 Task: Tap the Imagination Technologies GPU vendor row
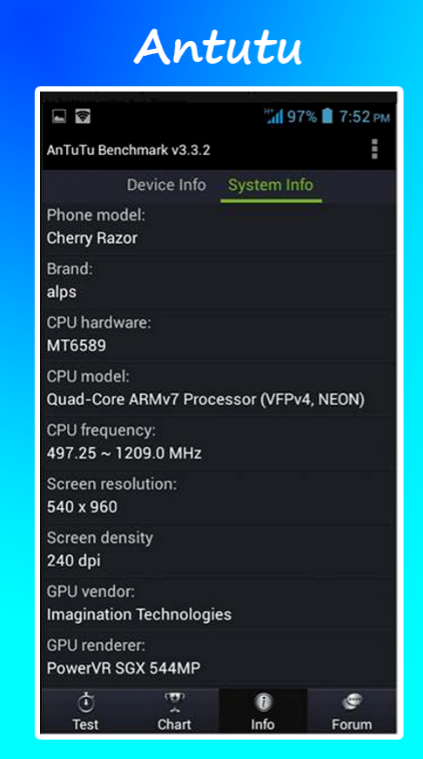pos(219,603)
